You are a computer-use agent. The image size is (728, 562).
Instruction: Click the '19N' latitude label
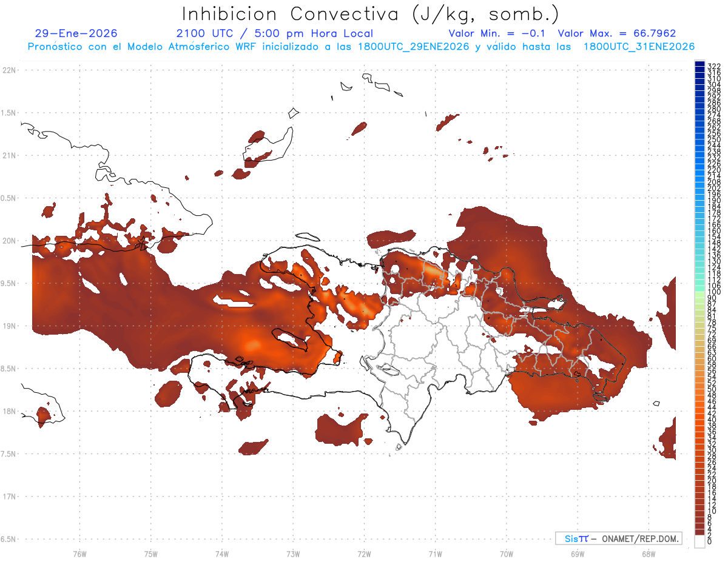tap(9, 326)
